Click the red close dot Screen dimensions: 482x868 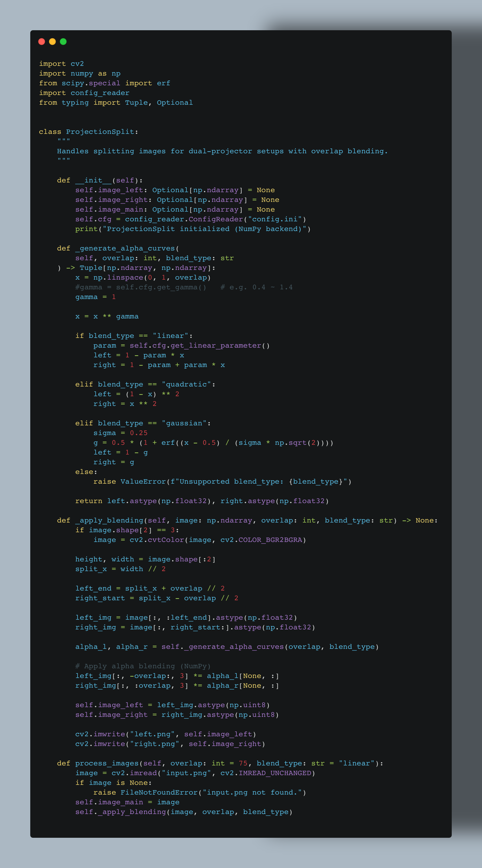click(x=42, y=42)
